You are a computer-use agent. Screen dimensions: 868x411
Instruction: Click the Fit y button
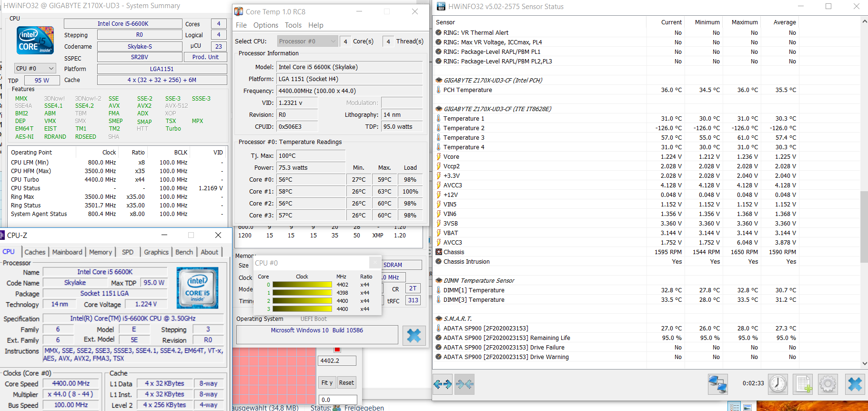[327, 382]
